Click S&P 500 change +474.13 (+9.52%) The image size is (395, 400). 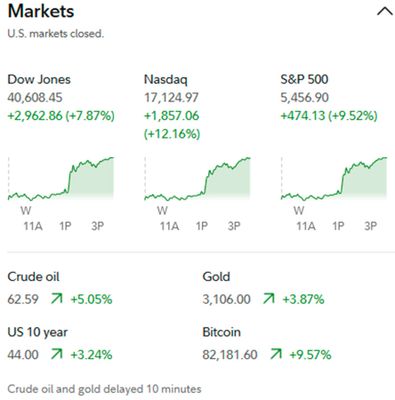tap(329, 116)
